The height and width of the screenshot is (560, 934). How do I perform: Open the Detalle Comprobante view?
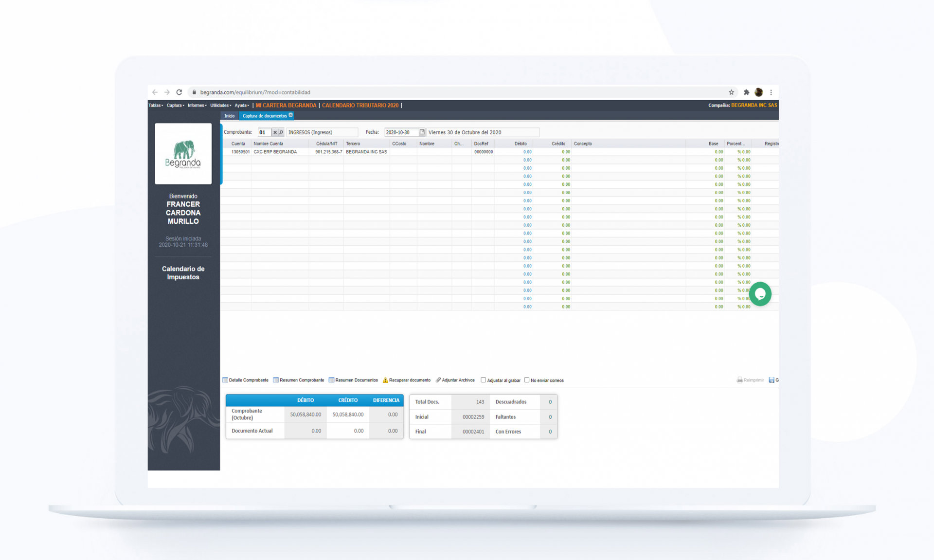(x=249, y=380)
